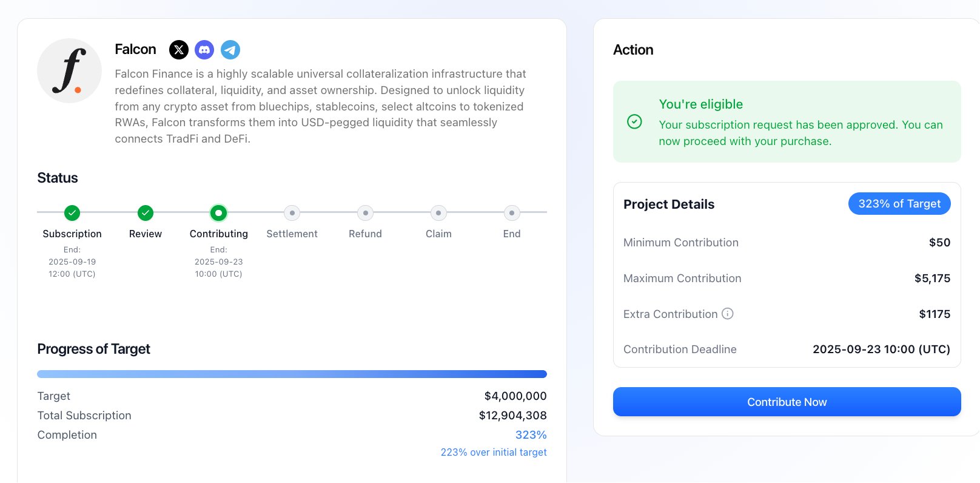Click the $12,904,308 total subscription value
The image size is (980, 483).
pyautogui.click(x=512, y=415)
